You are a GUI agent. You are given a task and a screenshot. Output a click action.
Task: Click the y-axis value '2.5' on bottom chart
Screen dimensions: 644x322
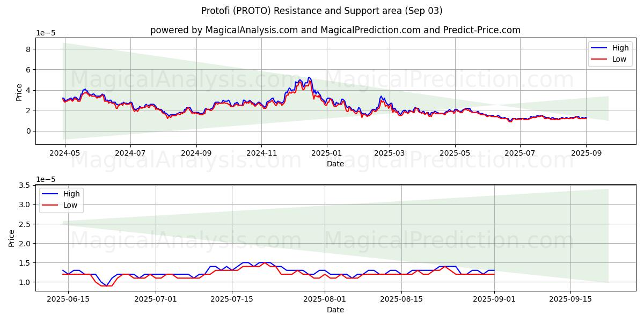pyautogui.click(x=25, y=224)
